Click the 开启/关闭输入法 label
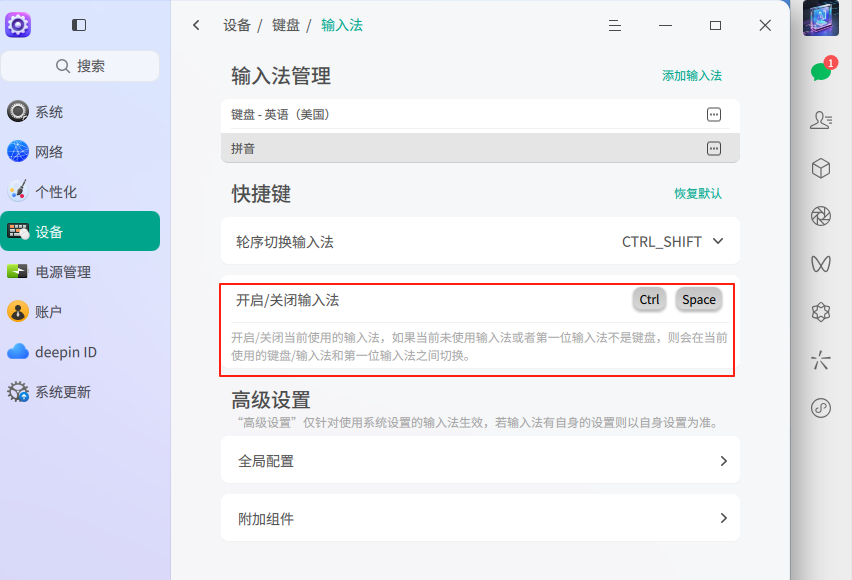 [287, 300]
